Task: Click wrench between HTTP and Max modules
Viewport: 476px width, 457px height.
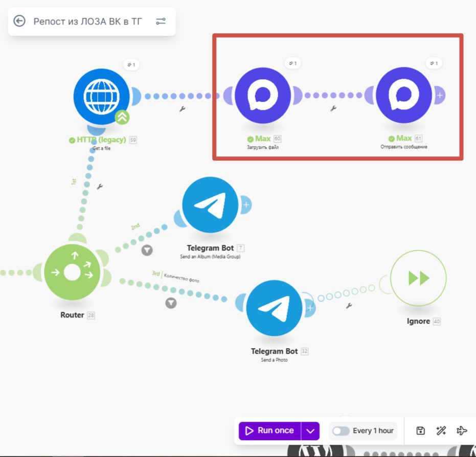Action: (x=182, y=109)
